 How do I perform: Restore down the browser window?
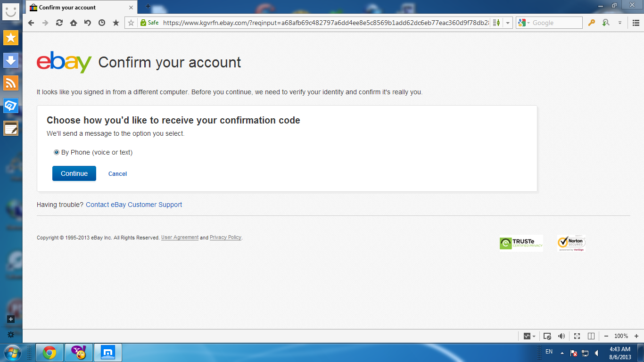614,5
